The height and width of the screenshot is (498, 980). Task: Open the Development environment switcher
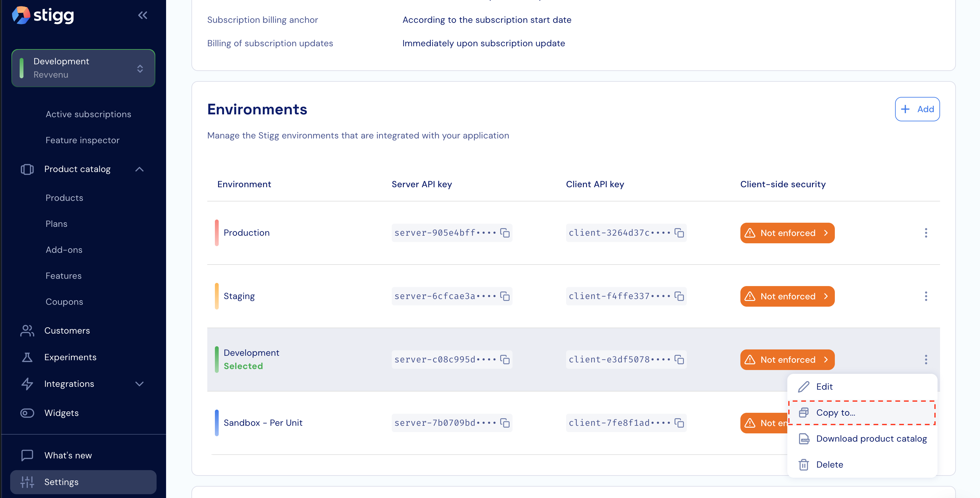83,68
